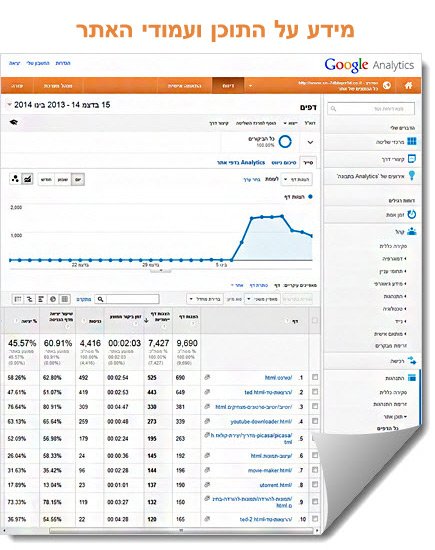This screenshot has width=435, height=550.
Task: Expand the demographics item in the sidebar
Action: 394,259
